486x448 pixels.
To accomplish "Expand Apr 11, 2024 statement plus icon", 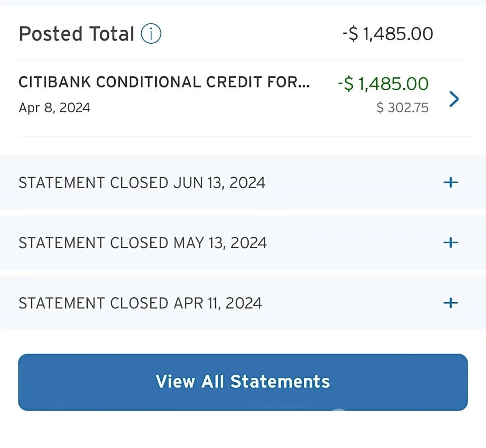I will (x=450, y=303).
